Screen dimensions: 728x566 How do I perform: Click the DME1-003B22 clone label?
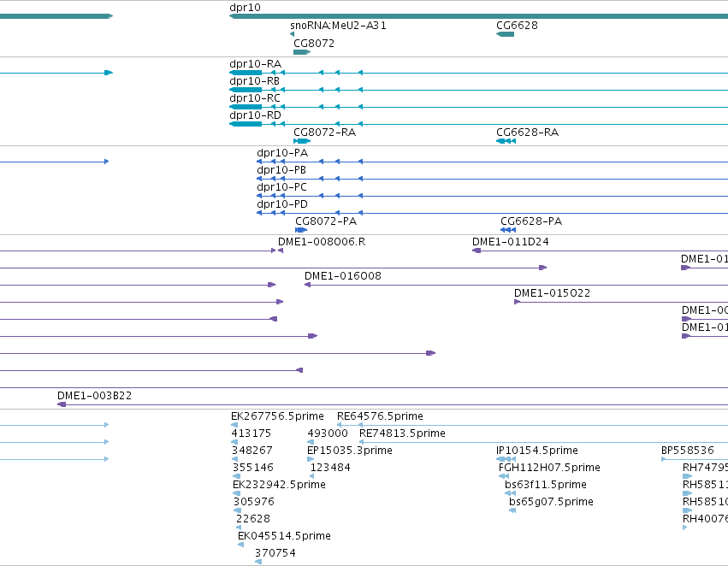(x=94, y=396)
